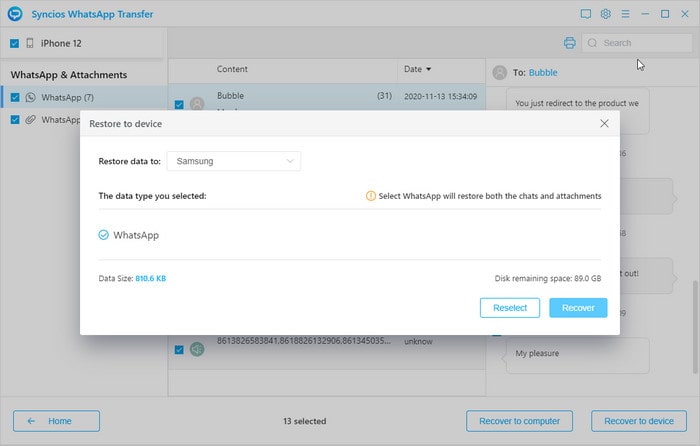This screenshot has width=700, height=446.
Task: Click the My pleasure message bubble
Action: (577, 355)
